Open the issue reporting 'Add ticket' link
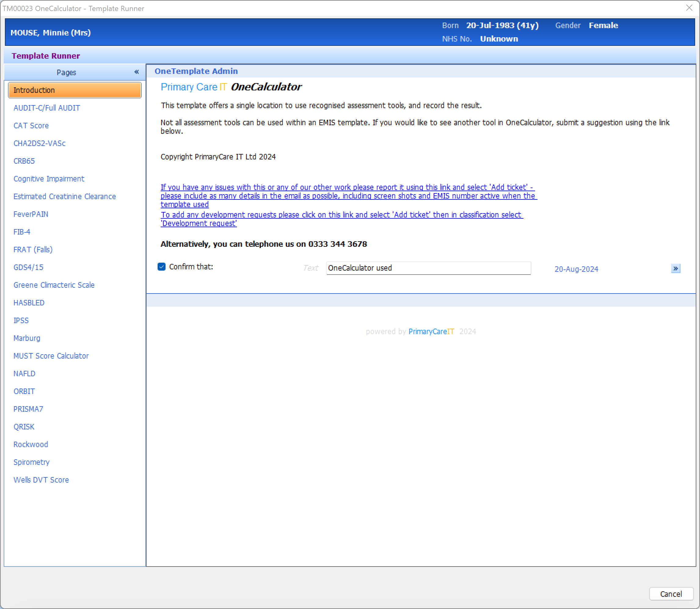 349,196
